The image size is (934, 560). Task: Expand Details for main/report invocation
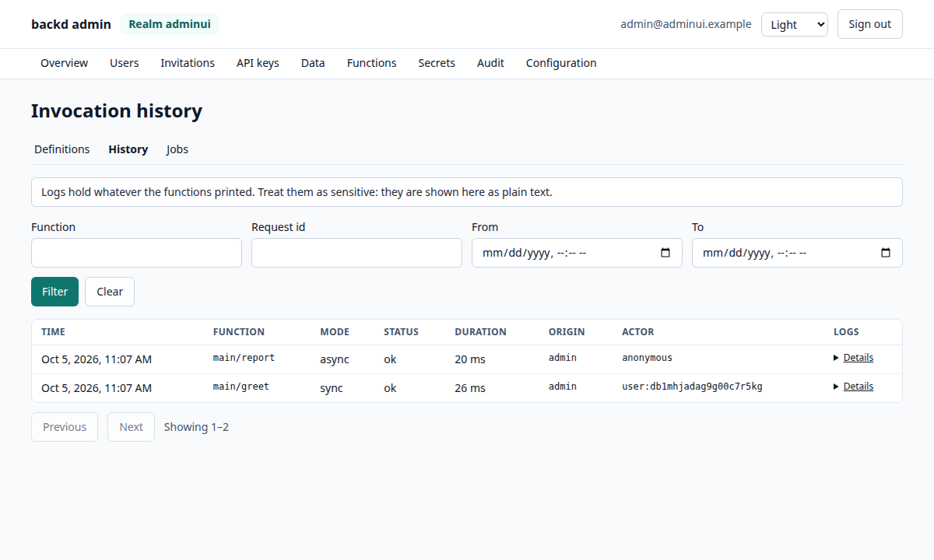853,358
